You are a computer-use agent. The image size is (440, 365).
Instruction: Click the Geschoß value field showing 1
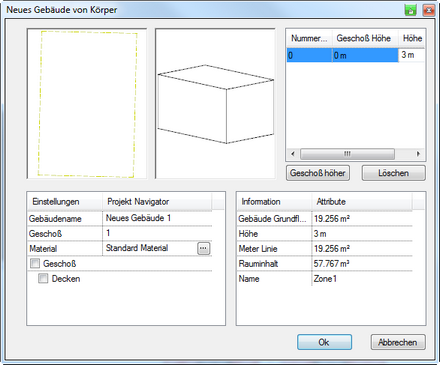[x=157, y=233]
